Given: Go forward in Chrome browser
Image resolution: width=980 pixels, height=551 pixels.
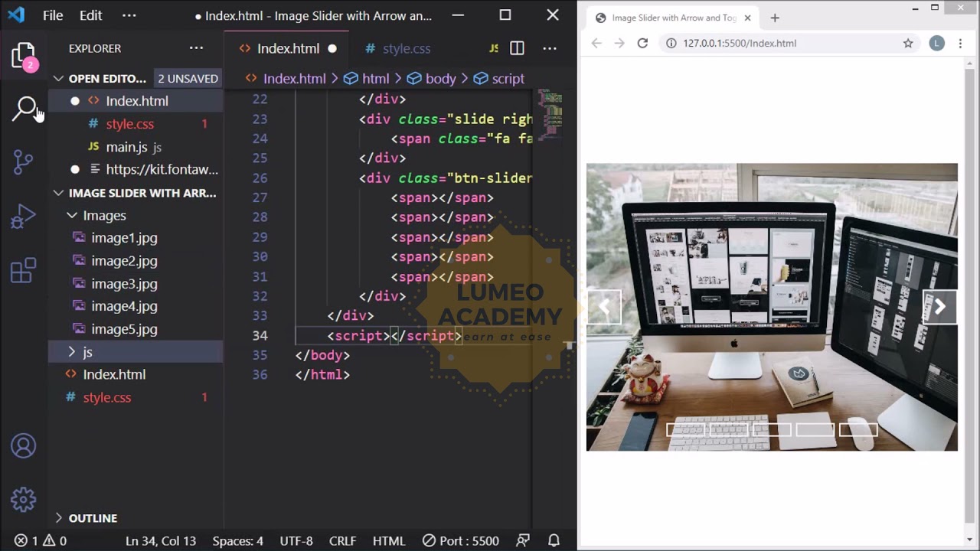Looking at the screenshot, I should [x=619, y=44].
